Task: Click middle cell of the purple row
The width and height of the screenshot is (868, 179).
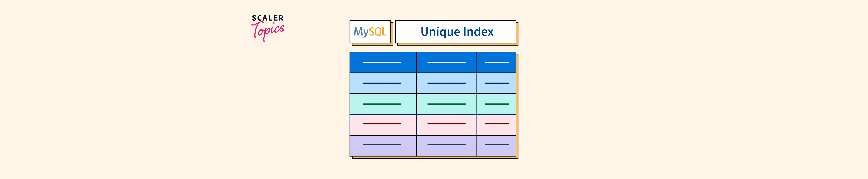Action: click(446, 145)
